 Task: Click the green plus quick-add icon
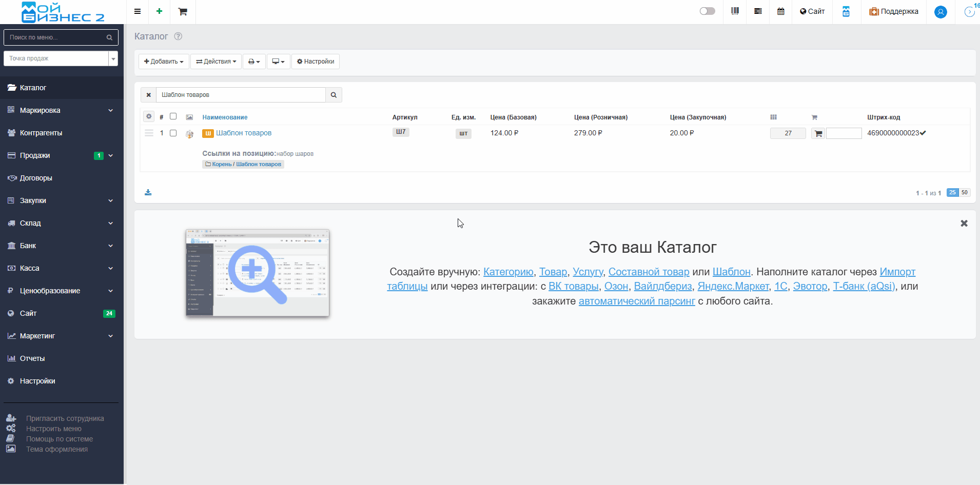160,11
